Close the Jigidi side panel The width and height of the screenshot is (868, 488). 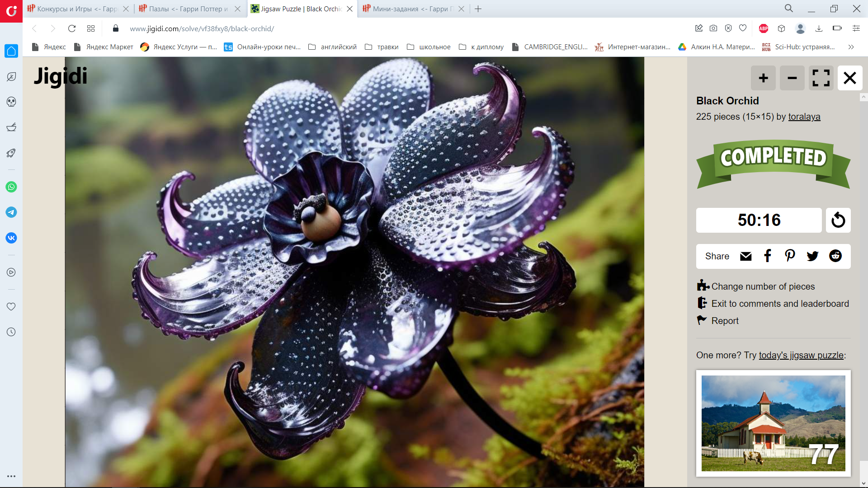850,78
